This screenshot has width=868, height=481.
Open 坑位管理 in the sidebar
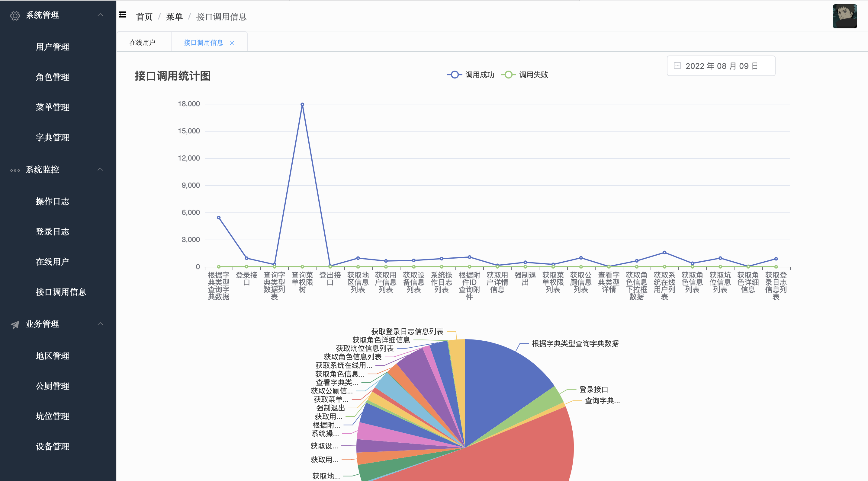(53, 416)
